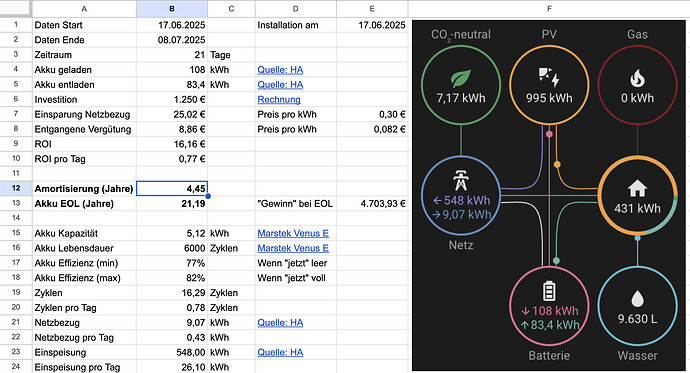Viewport: 690px width, 373px height.
Task: Click the 108 kWh battery charge value
Action: click(x=549, y=311)
